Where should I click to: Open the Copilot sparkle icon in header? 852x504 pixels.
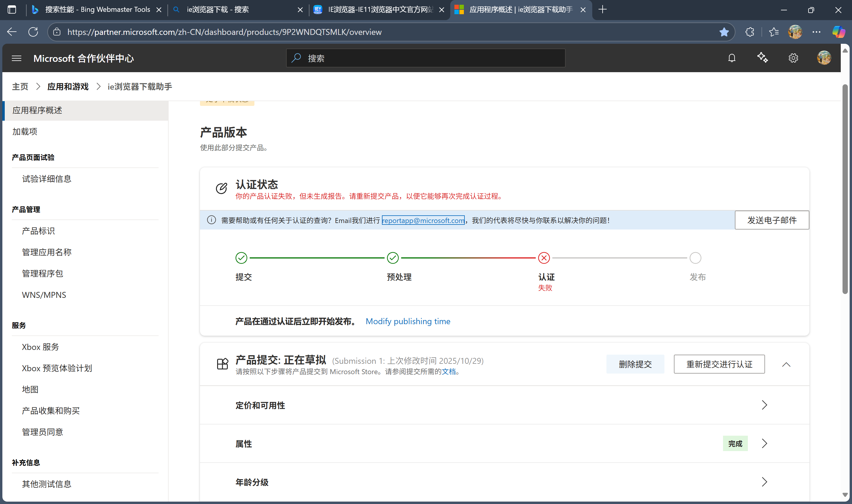click(763, 58)
